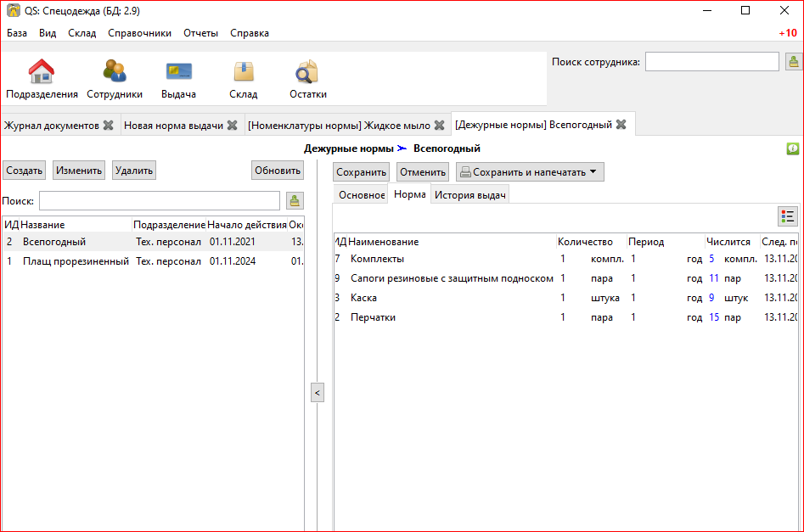The height and width of the screenshot is (532, 804).
Task: Click the list view icon above table
Action: click(788, 216)
